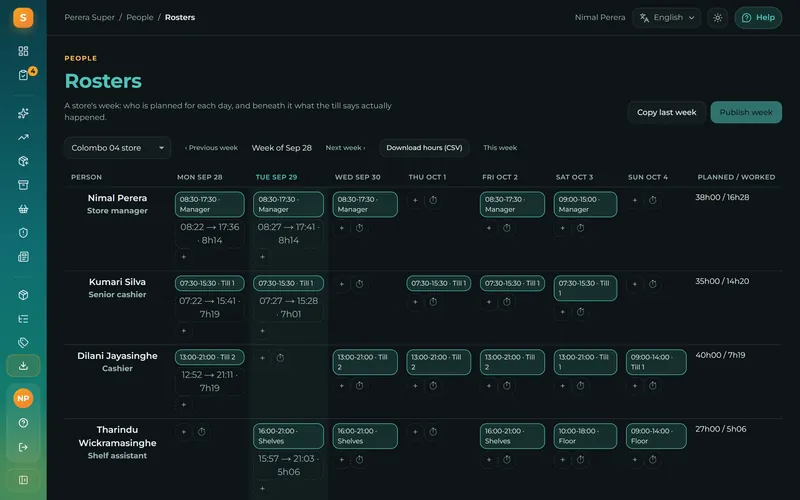
Task: Open the Help button
Action: pyautogui.click(x=758, y=18)
